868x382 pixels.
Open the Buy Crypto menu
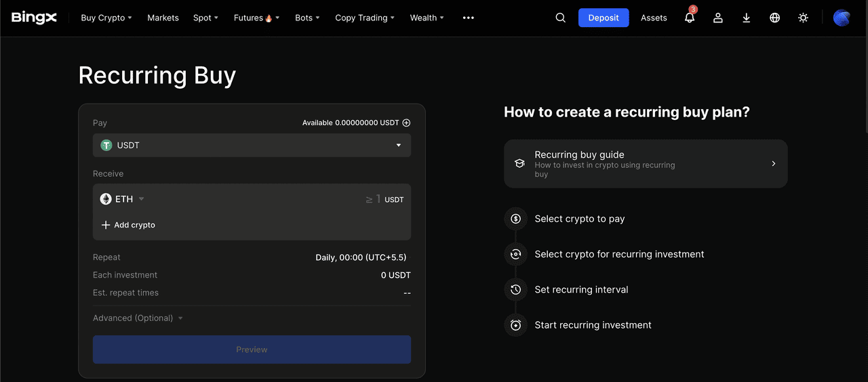point(106,18)
